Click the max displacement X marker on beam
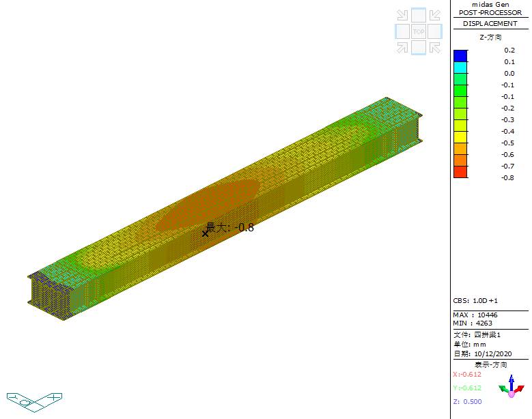 pyautogui.click(x=205, y=233)
